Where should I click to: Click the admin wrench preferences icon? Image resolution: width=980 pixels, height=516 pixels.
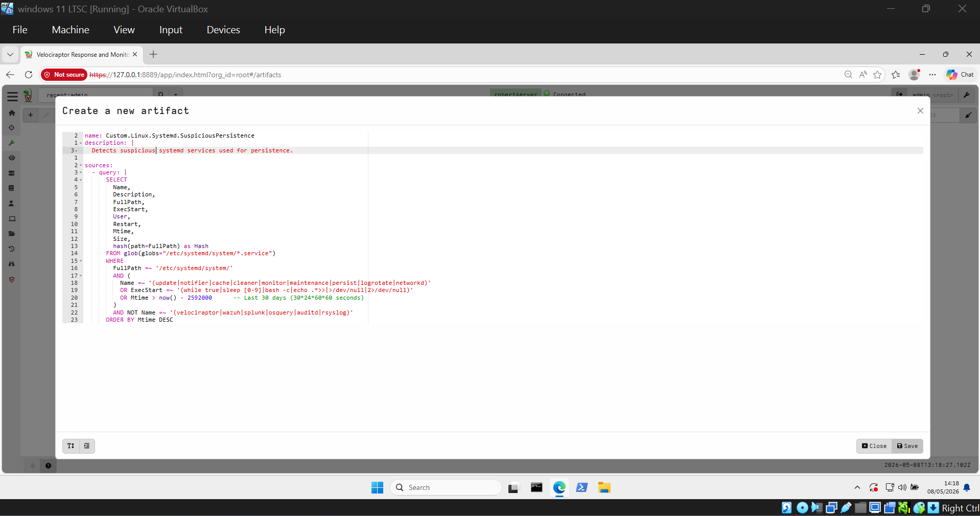966,95
